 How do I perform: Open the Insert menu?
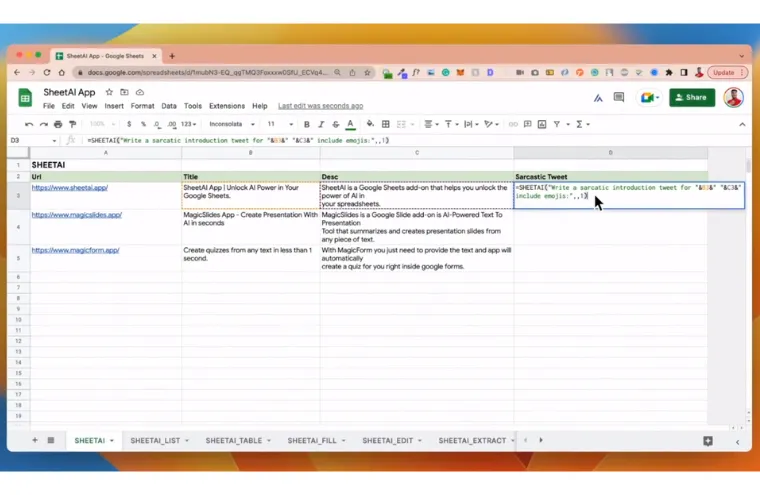coord(114,106)
